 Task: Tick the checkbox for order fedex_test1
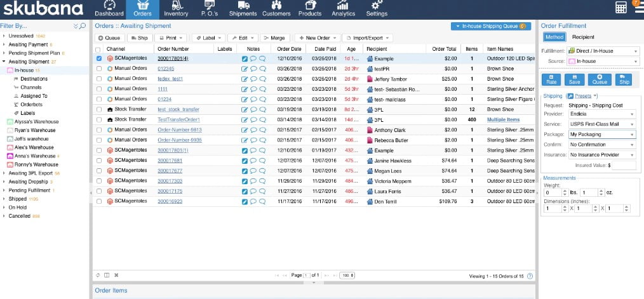tap(98, 79)
